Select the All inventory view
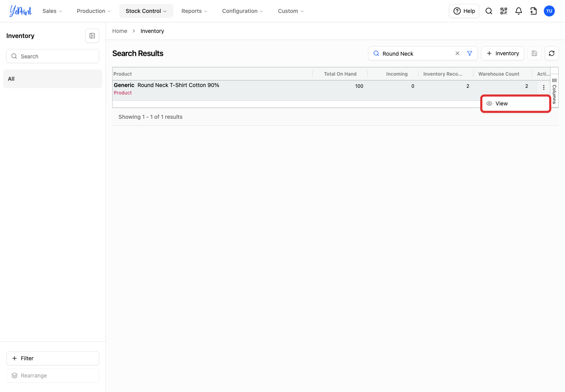Screen dimensions: 565x392 click(x=53, y=79)
